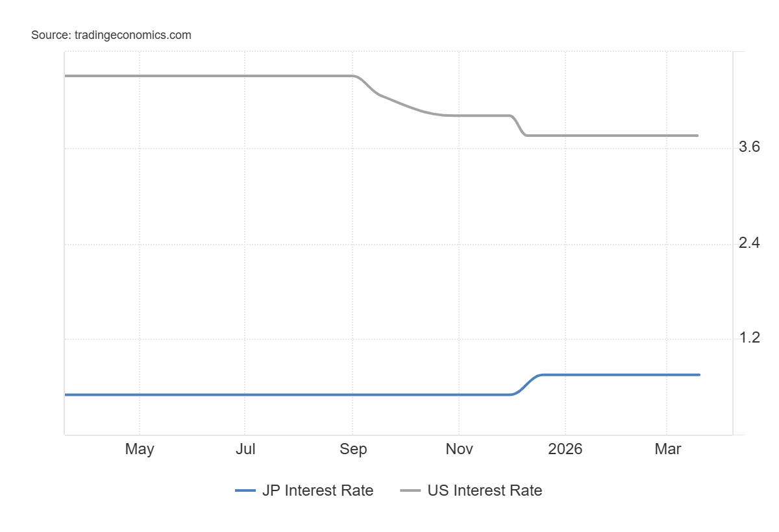This screenshot has height=532, width=779.
Task: Click the Nov x-axis label
Action: coord(459,449)
